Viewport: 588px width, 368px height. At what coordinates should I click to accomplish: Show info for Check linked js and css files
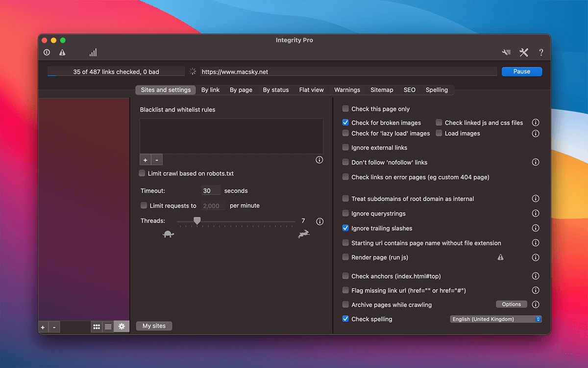point(536,123)
